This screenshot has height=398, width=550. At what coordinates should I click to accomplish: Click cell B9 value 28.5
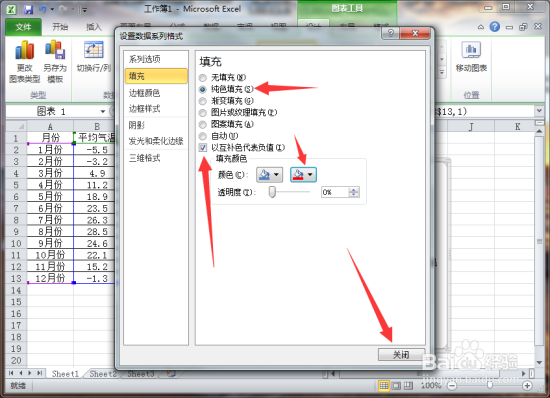click(x=94, y=231)
